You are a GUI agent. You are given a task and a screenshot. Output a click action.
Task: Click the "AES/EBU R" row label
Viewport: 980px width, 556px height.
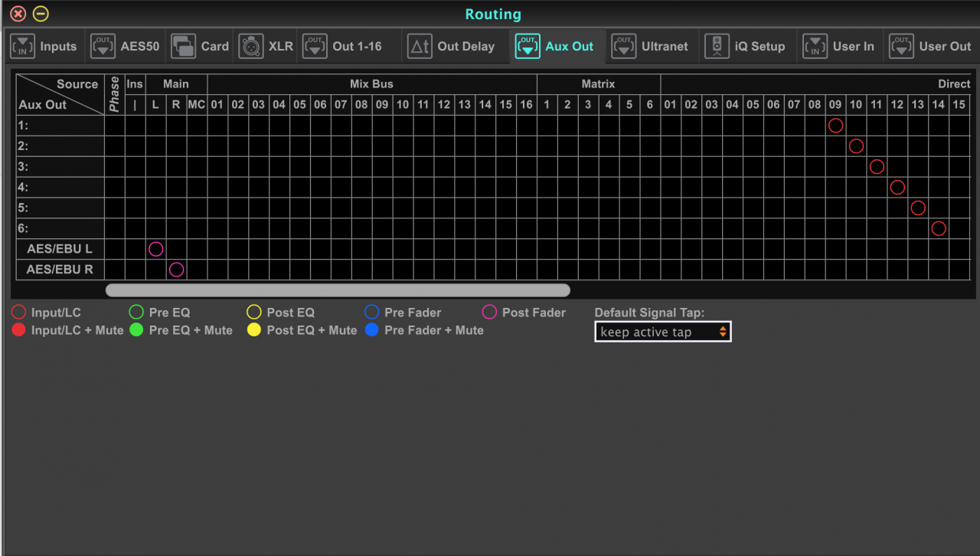60,270
